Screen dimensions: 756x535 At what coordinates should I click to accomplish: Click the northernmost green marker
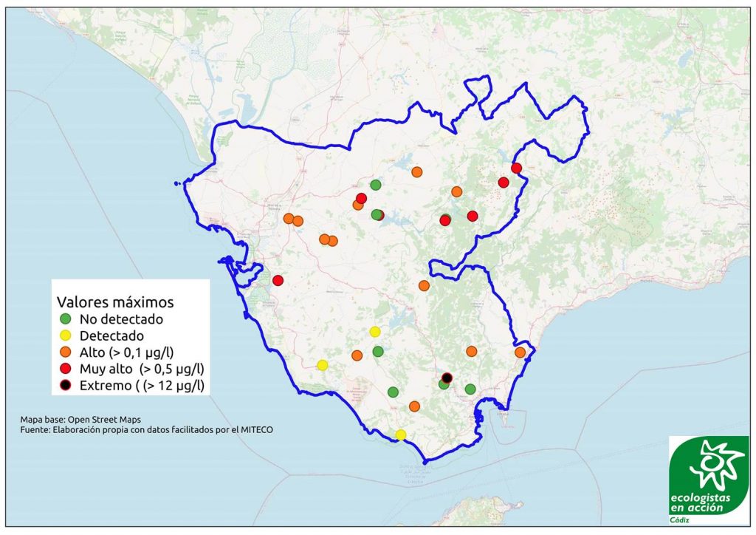(375, 185)
